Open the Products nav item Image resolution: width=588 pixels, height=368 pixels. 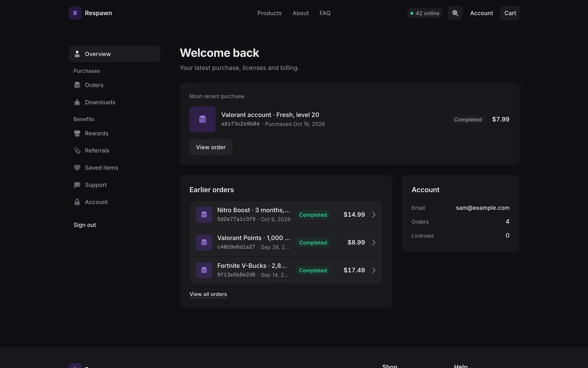click(x=269, y=13)
